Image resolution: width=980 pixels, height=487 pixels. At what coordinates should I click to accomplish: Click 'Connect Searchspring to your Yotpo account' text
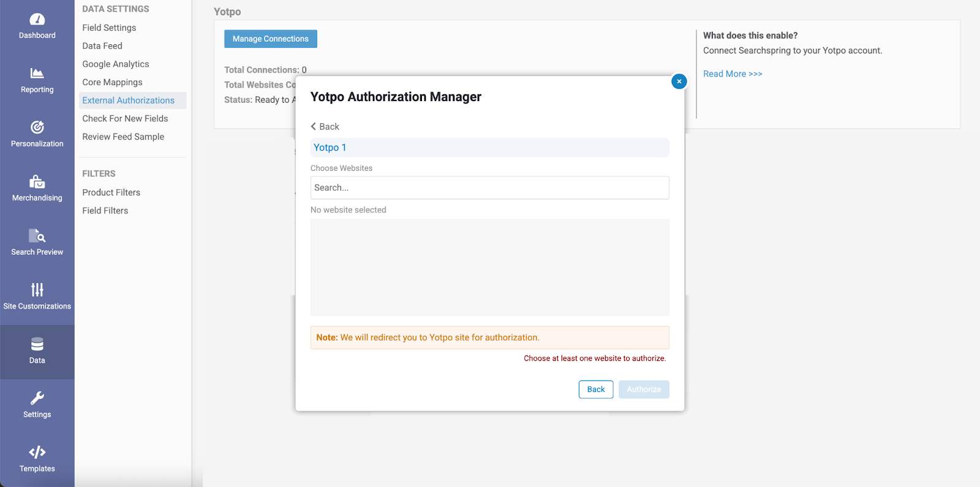(793, 51)
